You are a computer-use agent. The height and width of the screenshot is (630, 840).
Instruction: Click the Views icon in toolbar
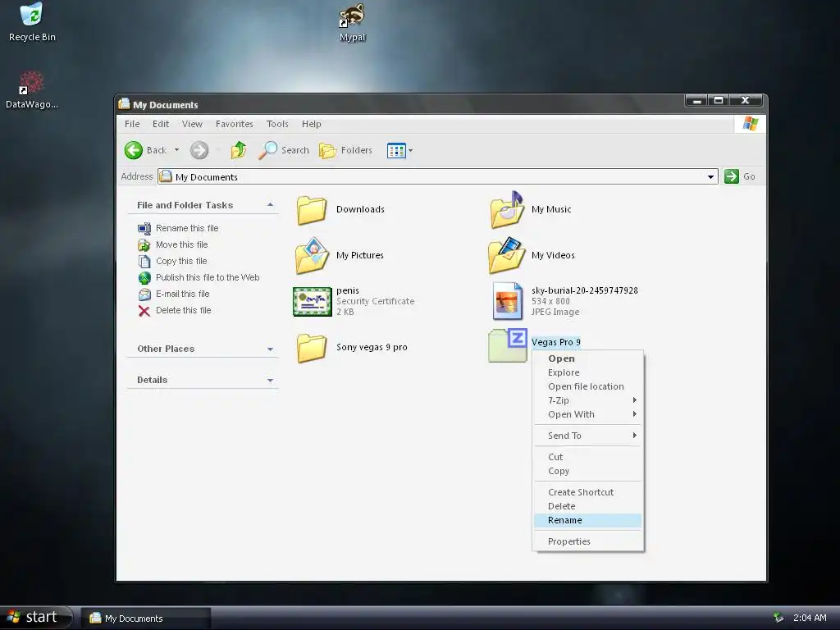pyautogui.click(x=396, y=151)
